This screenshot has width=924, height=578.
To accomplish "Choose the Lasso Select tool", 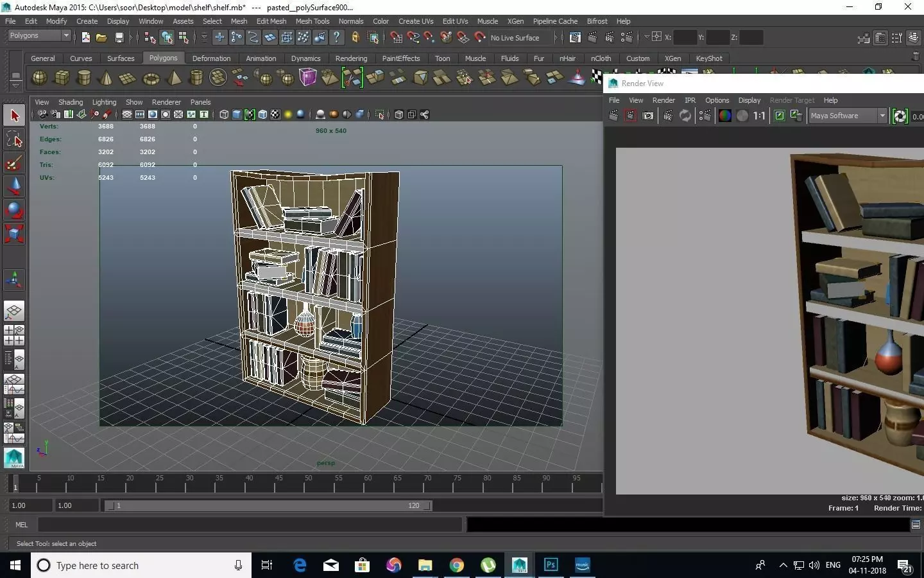I will coord(14,139).
